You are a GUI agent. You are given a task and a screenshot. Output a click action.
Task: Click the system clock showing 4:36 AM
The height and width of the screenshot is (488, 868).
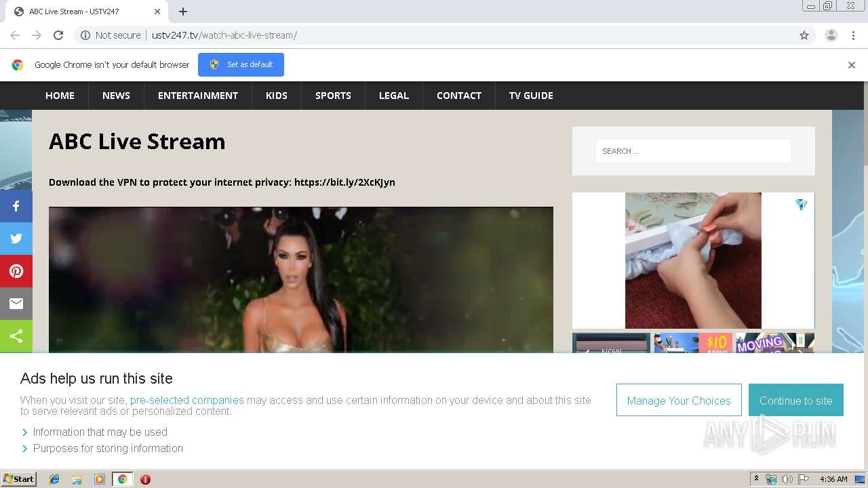click(833, 479)
